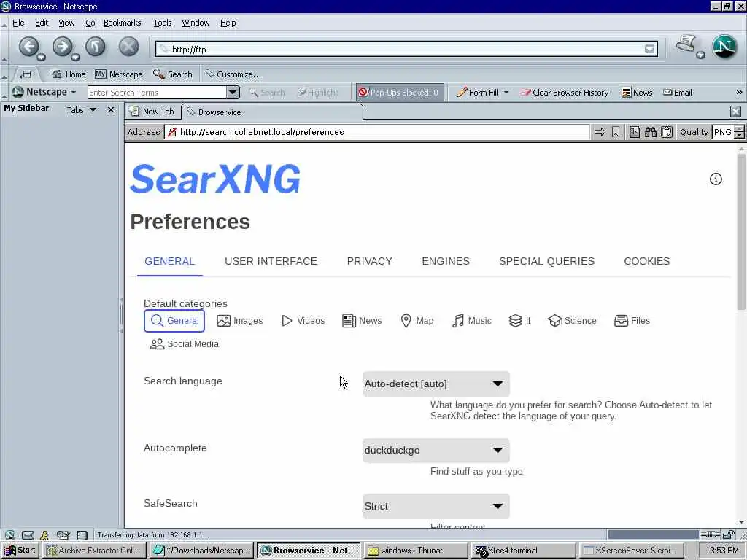Click the Browservice address input field
The width and height of the screenshot is (747, 560).
pyautogui.click(x=376, y=132)
